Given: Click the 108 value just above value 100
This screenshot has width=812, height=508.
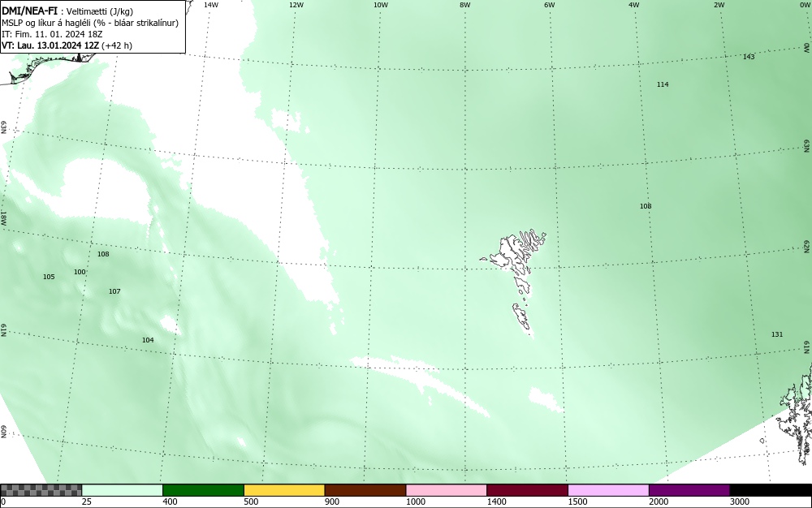Looking at the screenshot, I should (x=103, y=254).
